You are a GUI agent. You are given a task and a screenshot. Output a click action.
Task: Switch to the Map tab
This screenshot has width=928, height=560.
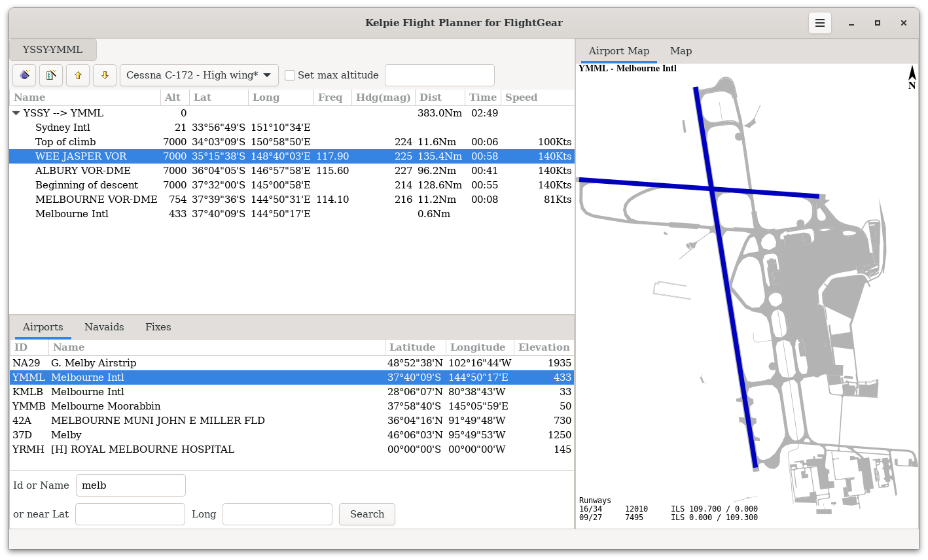pos(681,51)
